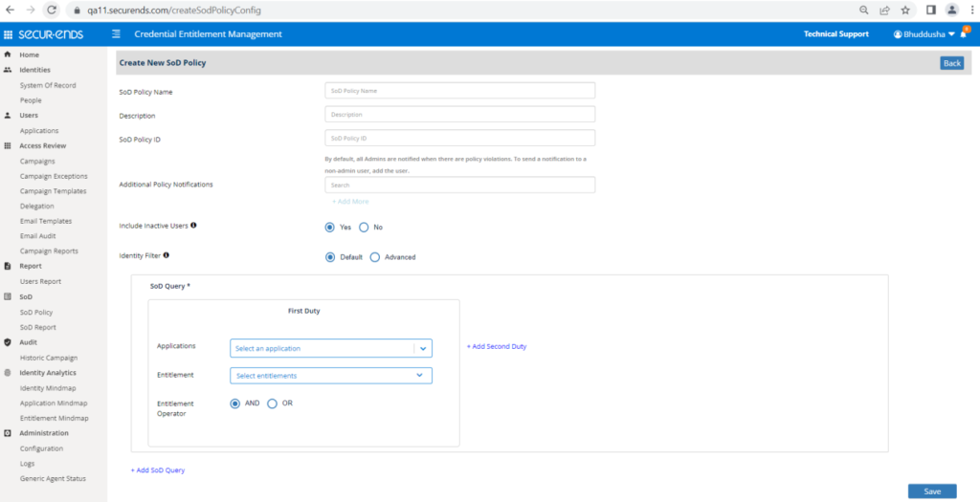
Task: Click the Additional Policy Notifications search field
Action: click(x=460, y=185)
